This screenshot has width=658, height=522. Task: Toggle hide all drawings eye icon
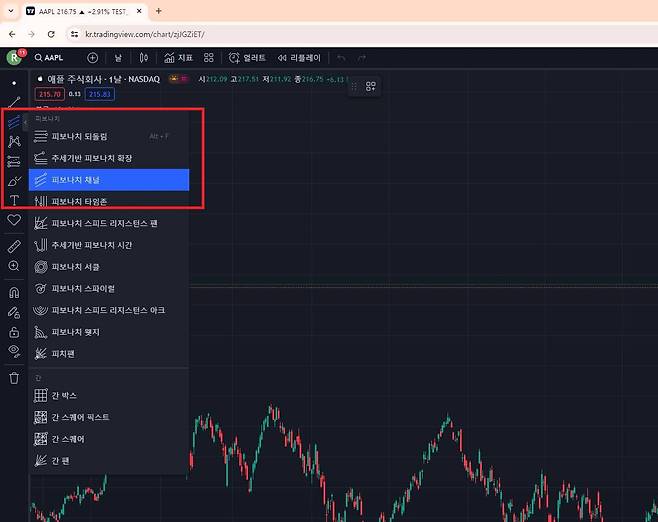pos(14,351)
